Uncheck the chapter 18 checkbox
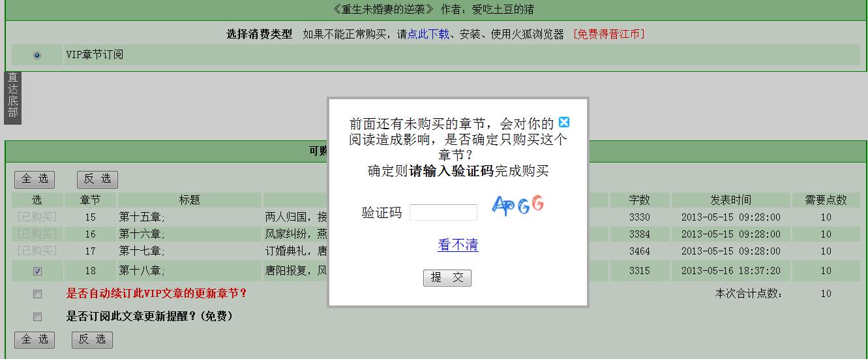Viewport: 868px width, 359px height. pyautogui.click(x=37, y=271)
